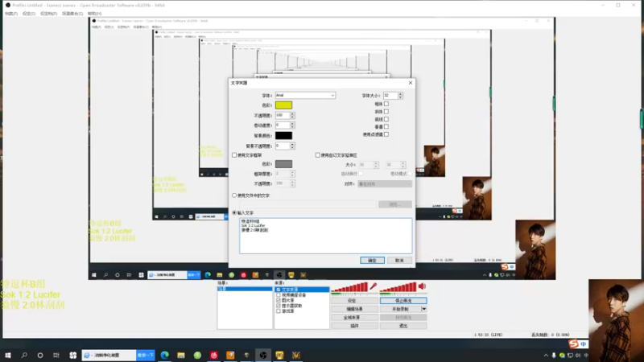644x362 pixels.
Task: Open the first menu in OBS menu bar
Action: click(11, 14)
